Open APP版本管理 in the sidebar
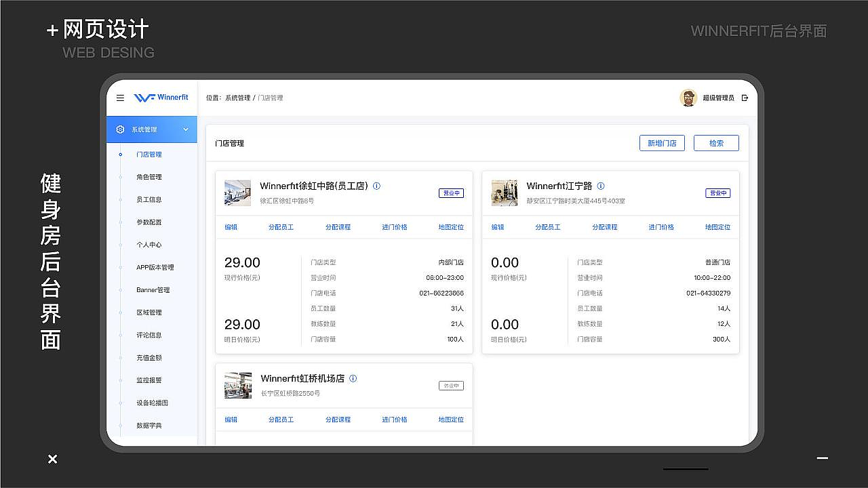 tap(155, 267)
